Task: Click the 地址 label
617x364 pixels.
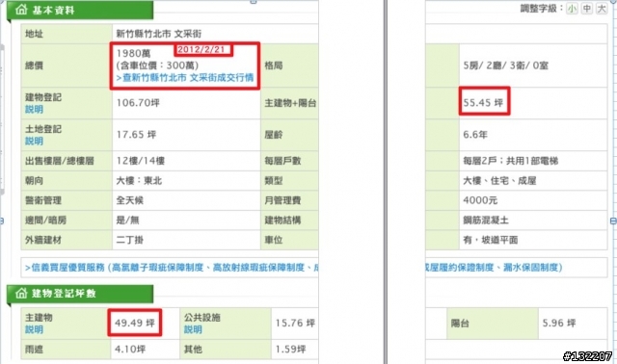Action: click(x=34, y=34)
